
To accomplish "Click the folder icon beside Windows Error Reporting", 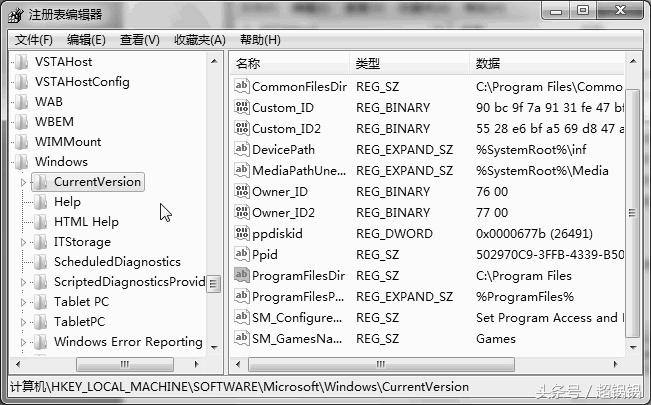I will point(41,341).
